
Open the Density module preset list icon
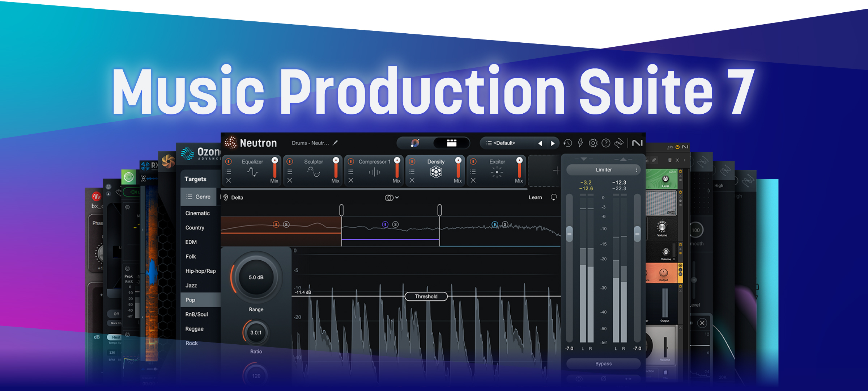click(x=412, y=171)
